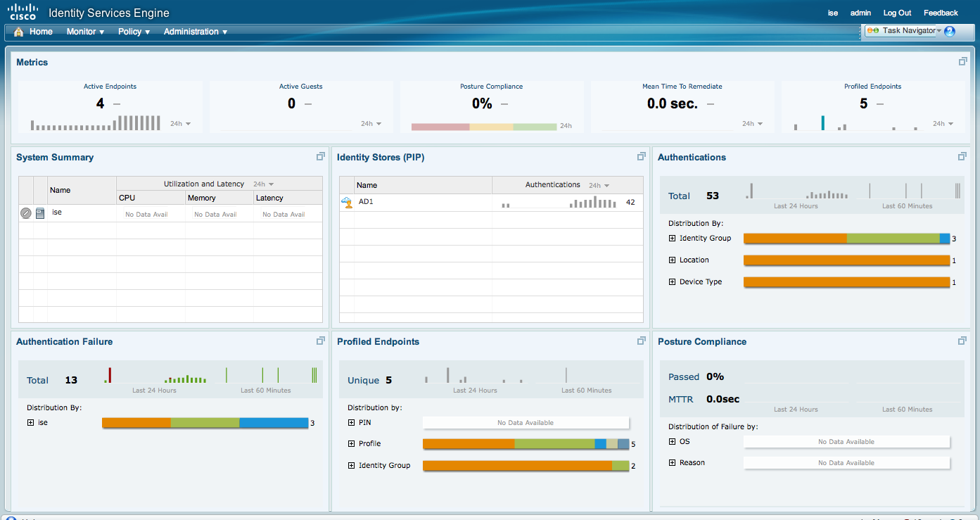This screenshot has height=520, width=980.
Task: Maximize the Metrics panel
Action: (962, 62)
